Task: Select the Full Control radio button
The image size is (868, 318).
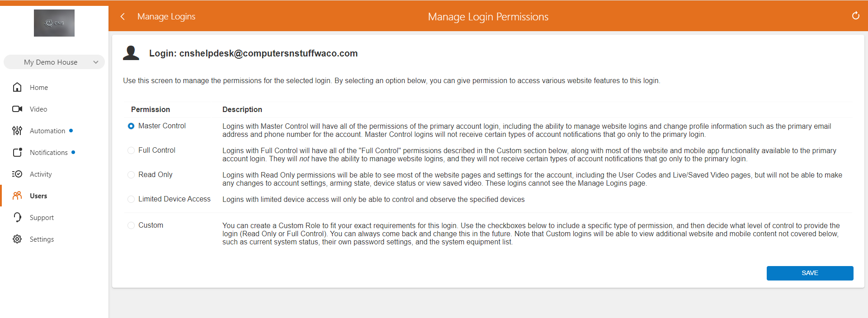Action: pos(131,150)
